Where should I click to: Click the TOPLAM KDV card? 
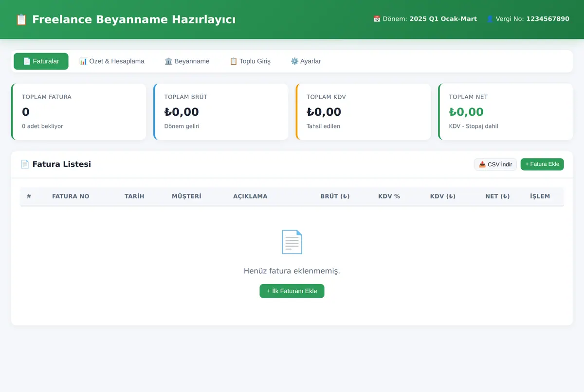[363, 112]
